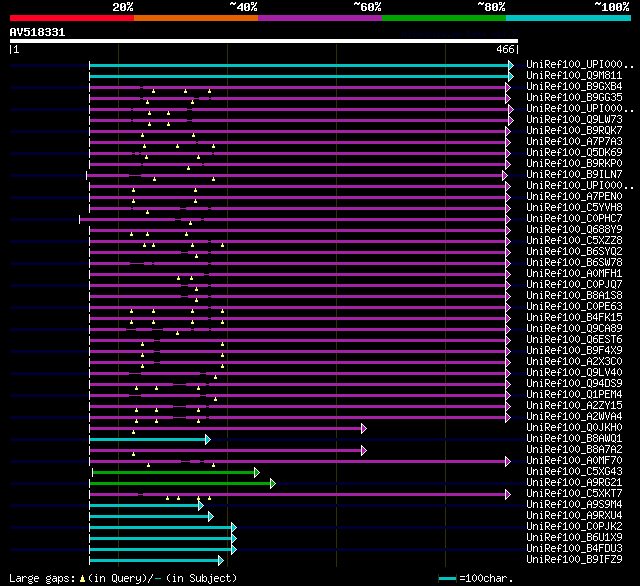Open hit UniRef100_Q9M811
The image size is (640, 586).
coord(574,75)
